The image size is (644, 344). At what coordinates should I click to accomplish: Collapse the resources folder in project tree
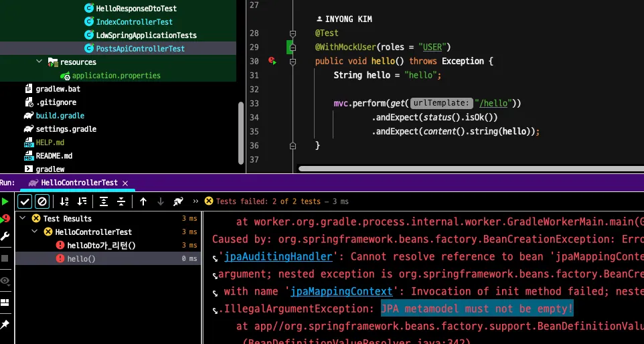(x=39, y=62)
